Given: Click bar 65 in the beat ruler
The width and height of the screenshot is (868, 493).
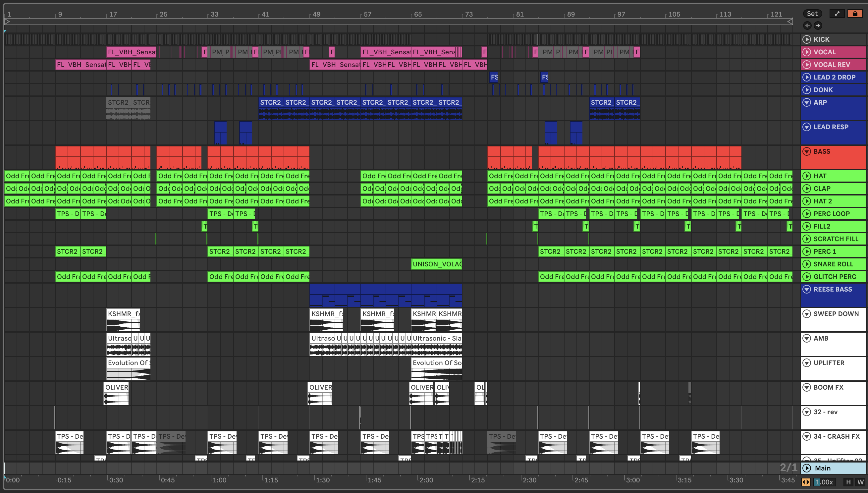Looking at the screenshot, I should pos(418,14).
